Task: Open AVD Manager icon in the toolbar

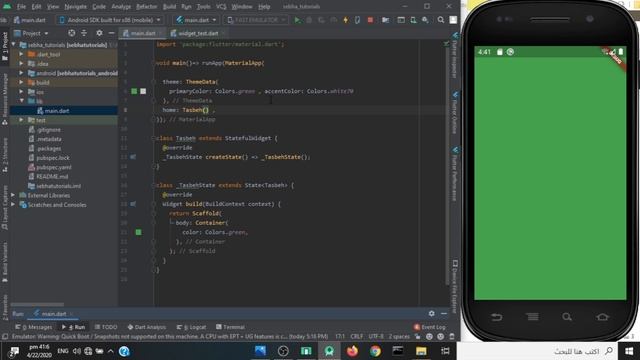Action: (x=413, y=20)
